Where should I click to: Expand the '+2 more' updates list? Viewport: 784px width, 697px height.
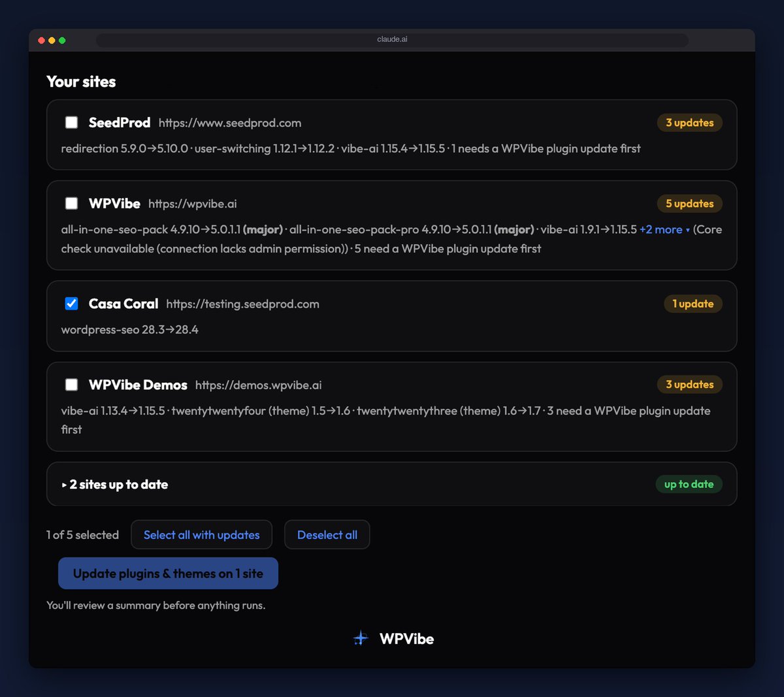coord(664,229)
